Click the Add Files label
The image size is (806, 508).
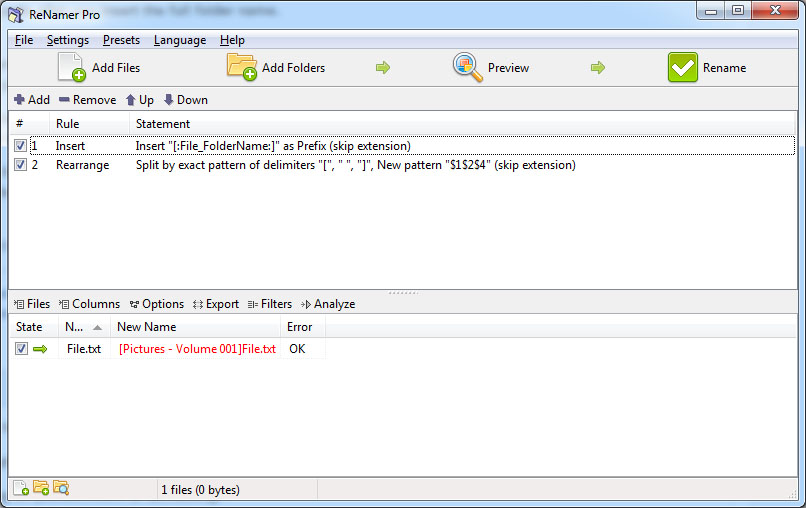pyautogui.click(x=116, y=68)
